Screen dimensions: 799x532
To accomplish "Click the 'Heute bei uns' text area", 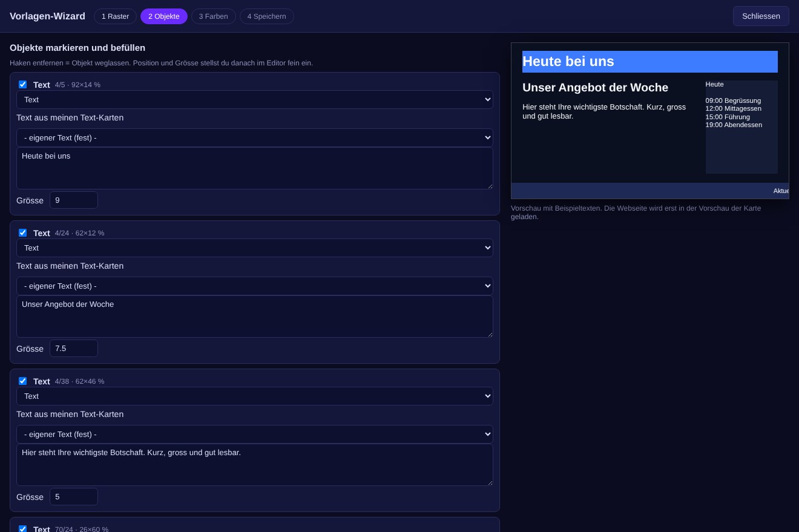I will (x=255, y=168).
